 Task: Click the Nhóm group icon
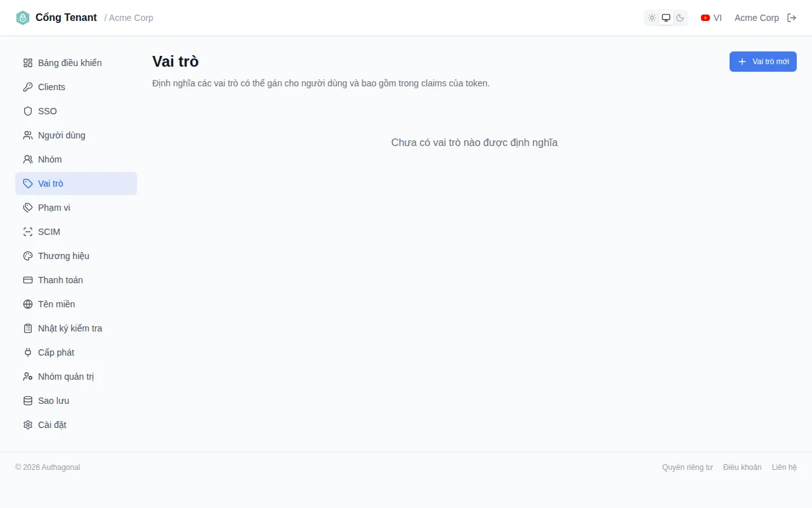[x=28, y=159]
